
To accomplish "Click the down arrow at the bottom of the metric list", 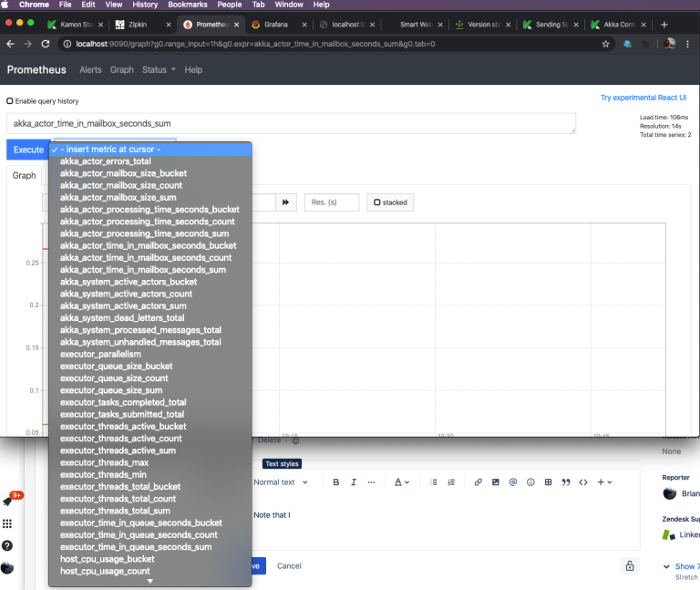I will [x=150, y=581].
